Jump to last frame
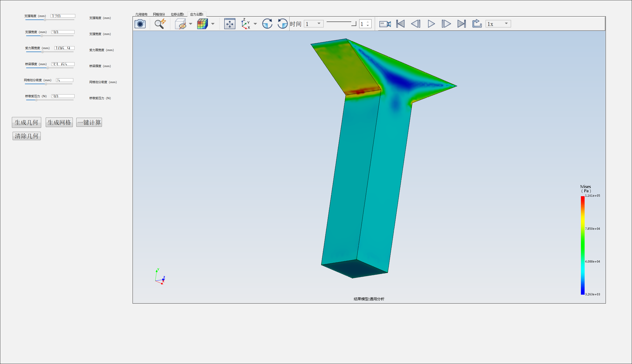The height and width of the screenshot is (364, 632). pyautogui.click(x=461, y=24)
